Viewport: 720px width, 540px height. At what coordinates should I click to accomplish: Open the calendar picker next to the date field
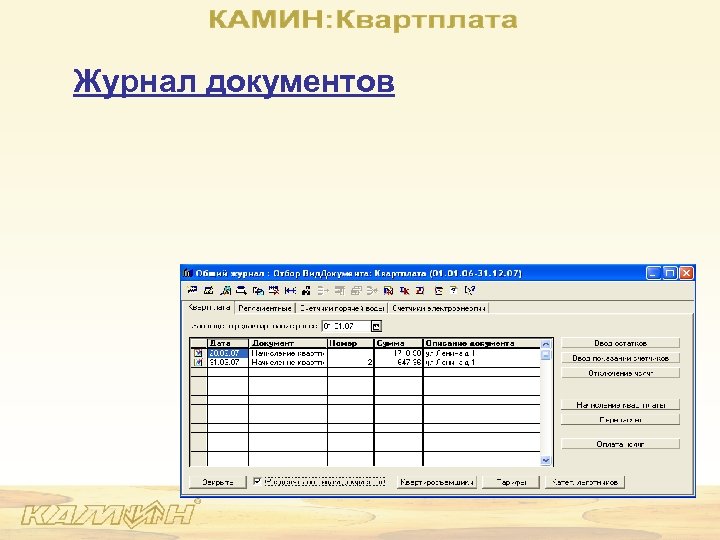point(376,326)
